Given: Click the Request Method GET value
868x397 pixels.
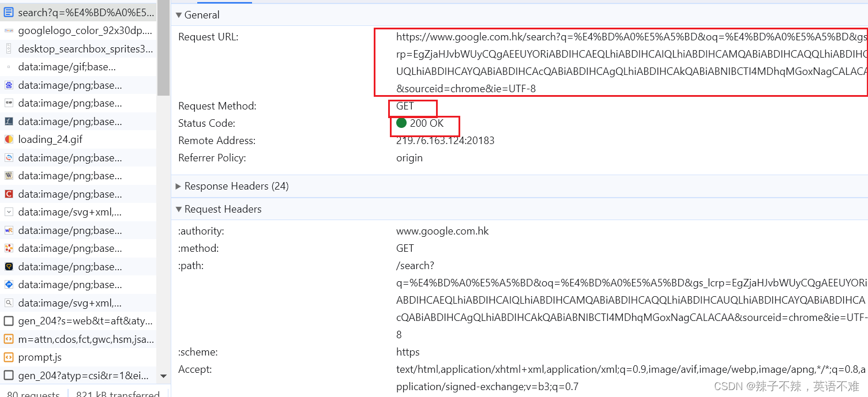Looking at the screenshot, I should tap(405, 106).
